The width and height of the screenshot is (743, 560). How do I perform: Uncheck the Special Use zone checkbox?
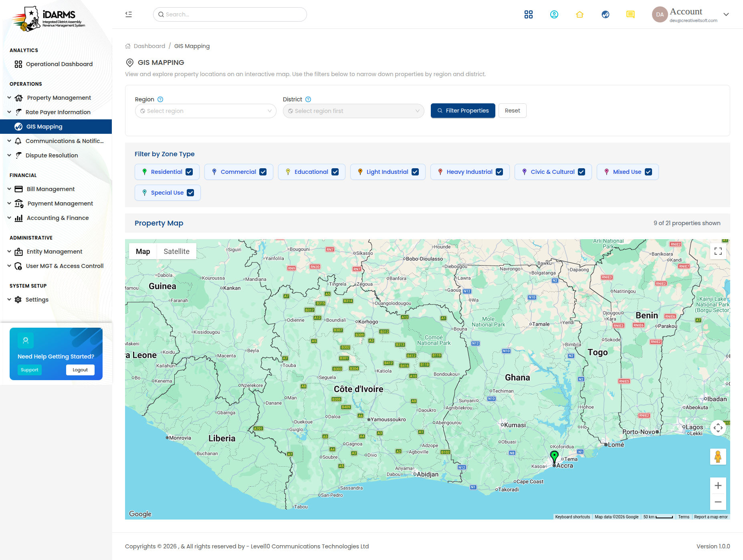(x=190, y=193)
